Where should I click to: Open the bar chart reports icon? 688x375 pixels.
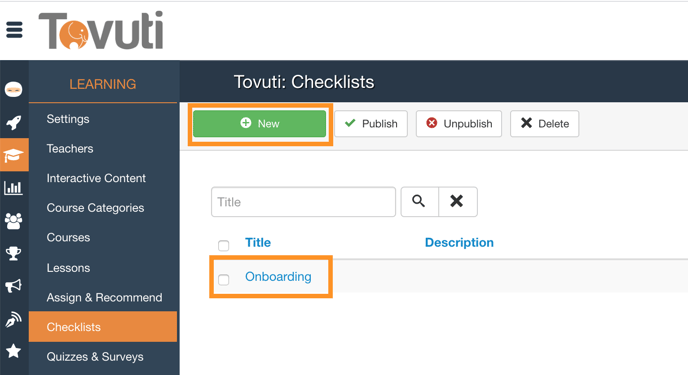[13, 188]
